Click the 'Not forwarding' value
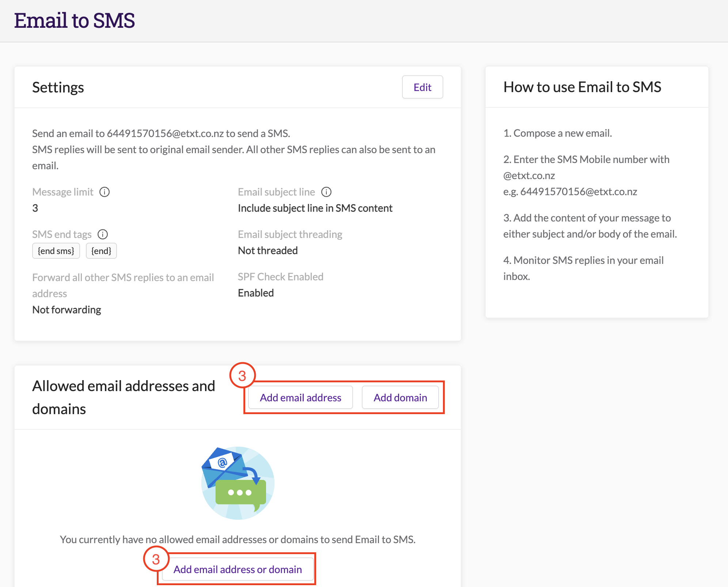Viewport: 728px width, 587px height. 67,310
